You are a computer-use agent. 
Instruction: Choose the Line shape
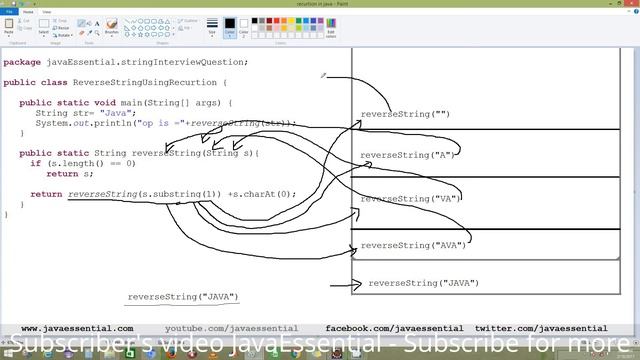point(127,21)
